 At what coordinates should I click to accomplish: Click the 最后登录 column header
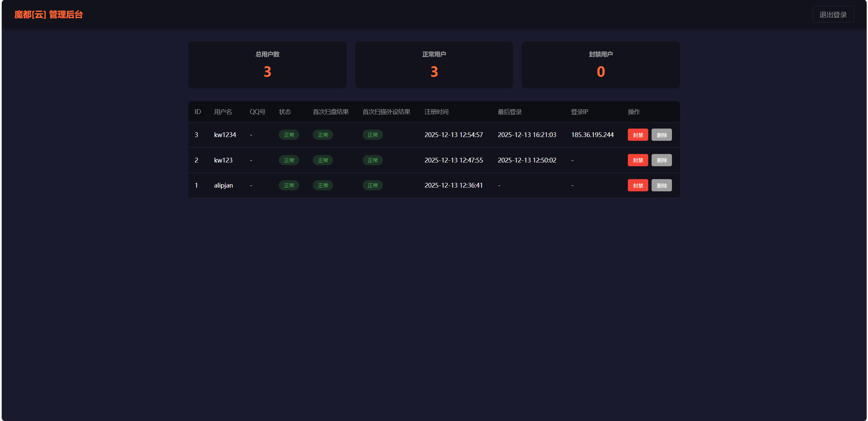(509, 112)
